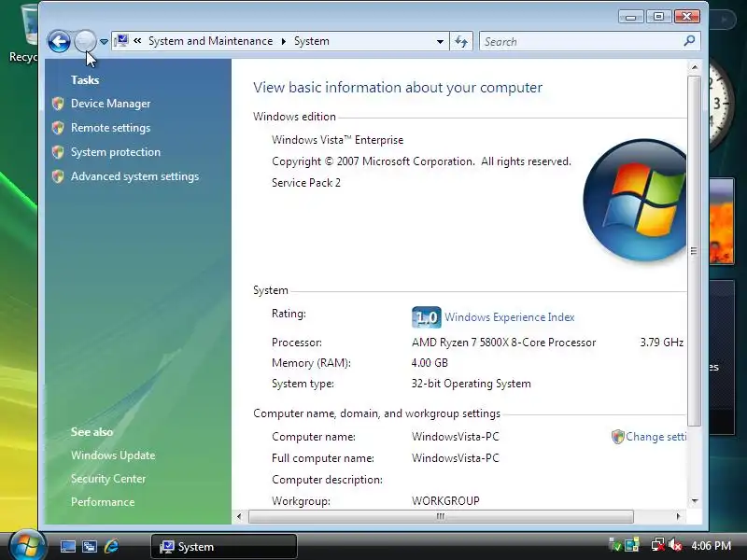Launch Internet Explorer from quick launch

coord(111,546)
